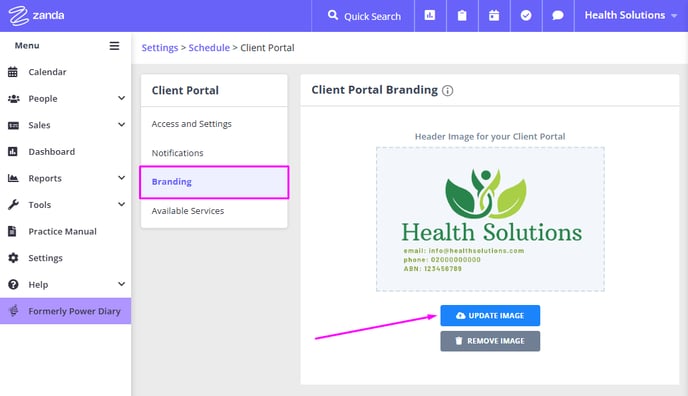
Task: Open the checkmark tasks icon in top bar
Action: tap(526, 15)
